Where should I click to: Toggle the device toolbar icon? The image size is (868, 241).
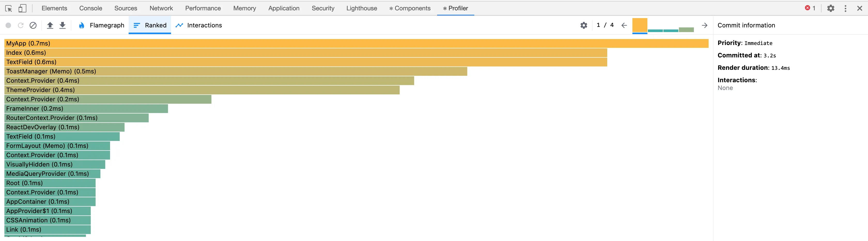click(x=22, y=9)
